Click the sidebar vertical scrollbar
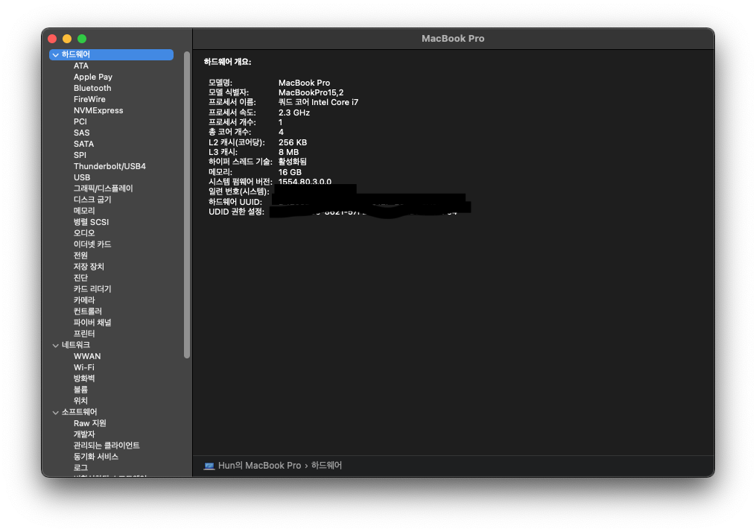This screenshot has height=532, width=756. click(x=187, y=205)
